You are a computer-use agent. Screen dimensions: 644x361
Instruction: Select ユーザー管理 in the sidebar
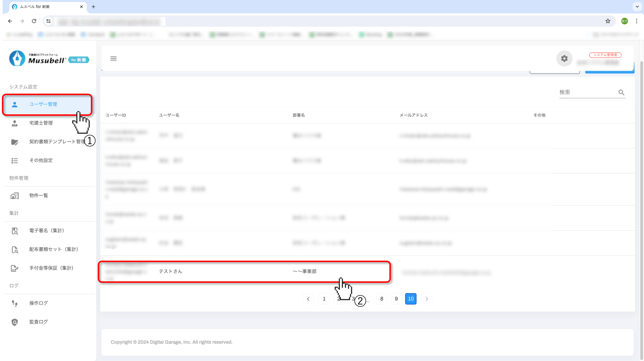[43, 104]
